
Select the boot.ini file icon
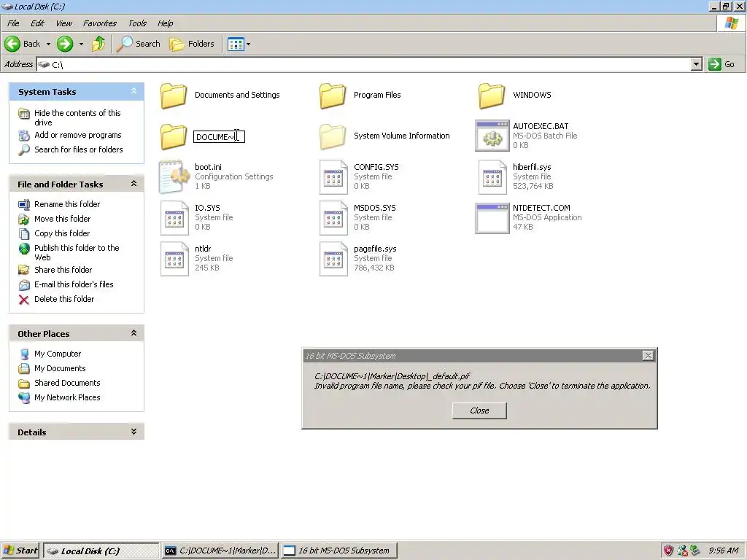[x=174, y=176]
